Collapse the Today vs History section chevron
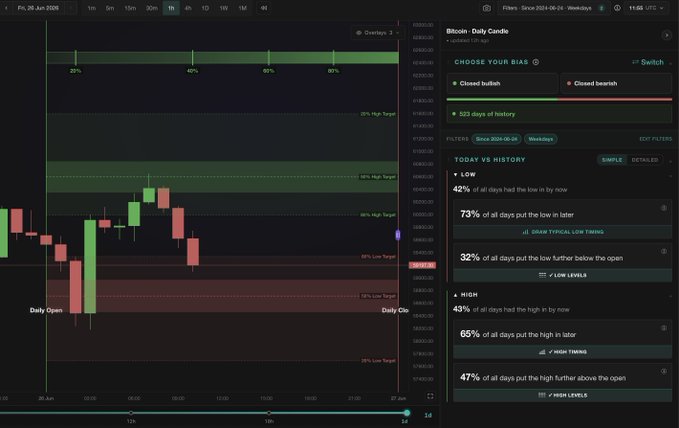Viewport: 679px width, 428px height. point(670,161)
